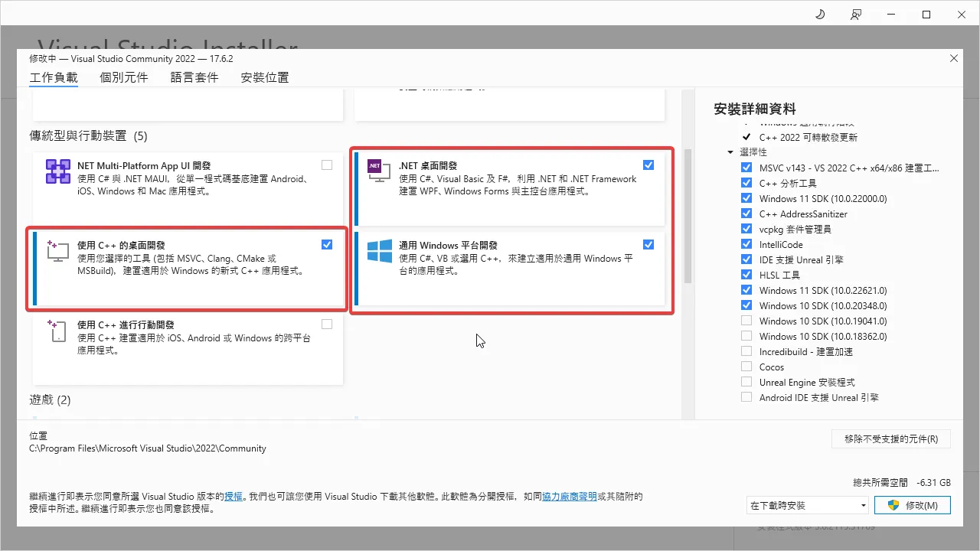
Task: Collapse the 選擇性 section
Action: pyautogui.click(x=730, y=152)
